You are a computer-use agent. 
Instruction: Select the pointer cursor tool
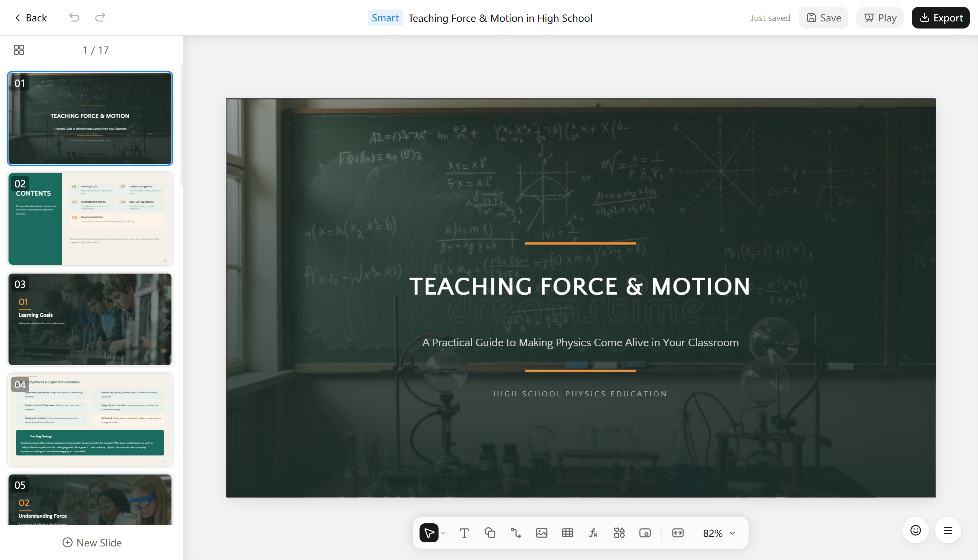tap(429, 533)
